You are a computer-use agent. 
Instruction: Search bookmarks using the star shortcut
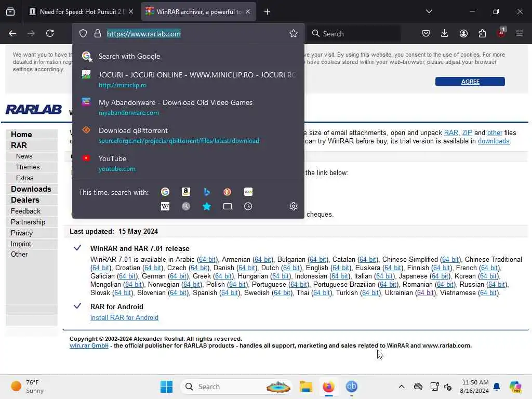207,206
